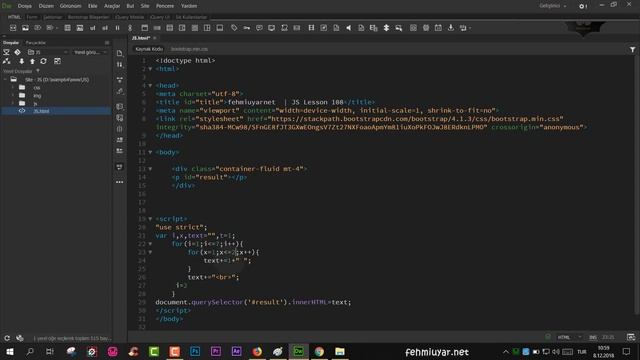Click the filter icon in the related files bar
This screenshot has width=640, height=360.
tap(632, 49)
